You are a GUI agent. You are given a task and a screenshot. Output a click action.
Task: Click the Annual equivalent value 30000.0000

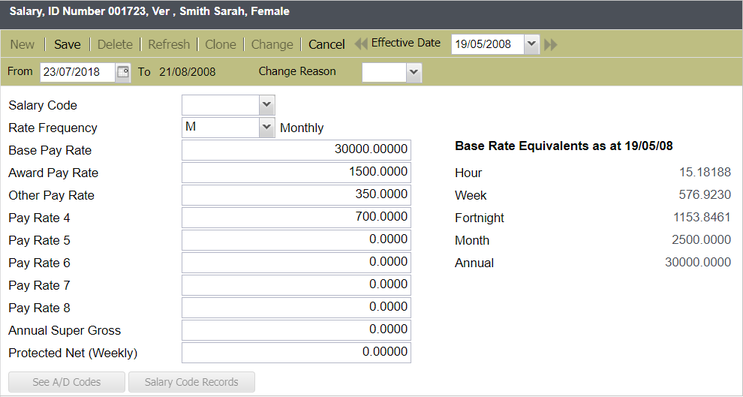point(698,262)
